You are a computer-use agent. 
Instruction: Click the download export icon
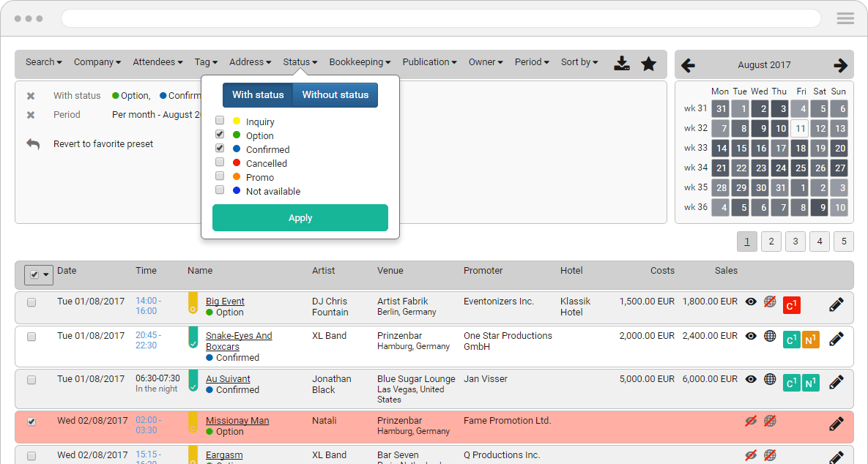[x=622, y=63]
